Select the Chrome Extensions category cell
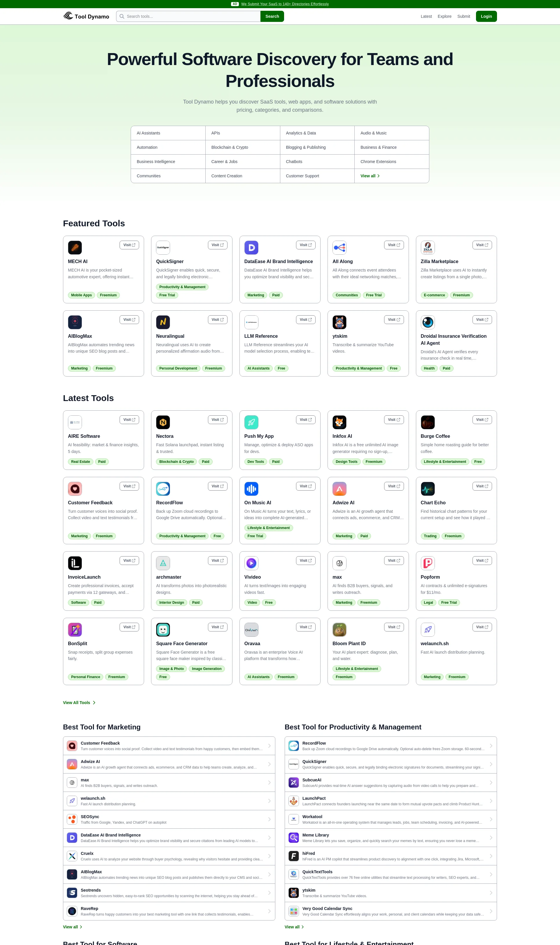Image resolution: width=560 pixels, height=945 pixels. tap(392, 162)
